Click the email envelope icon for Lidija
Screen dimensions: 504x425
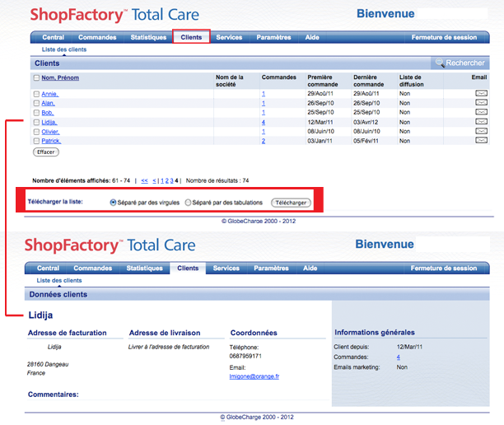coord(481,122)
